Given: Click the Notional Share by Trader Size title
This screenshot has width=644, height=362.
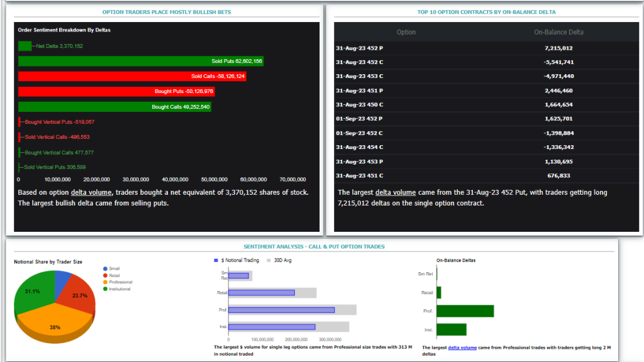Looking at the screenshot, I should point(48,262).
